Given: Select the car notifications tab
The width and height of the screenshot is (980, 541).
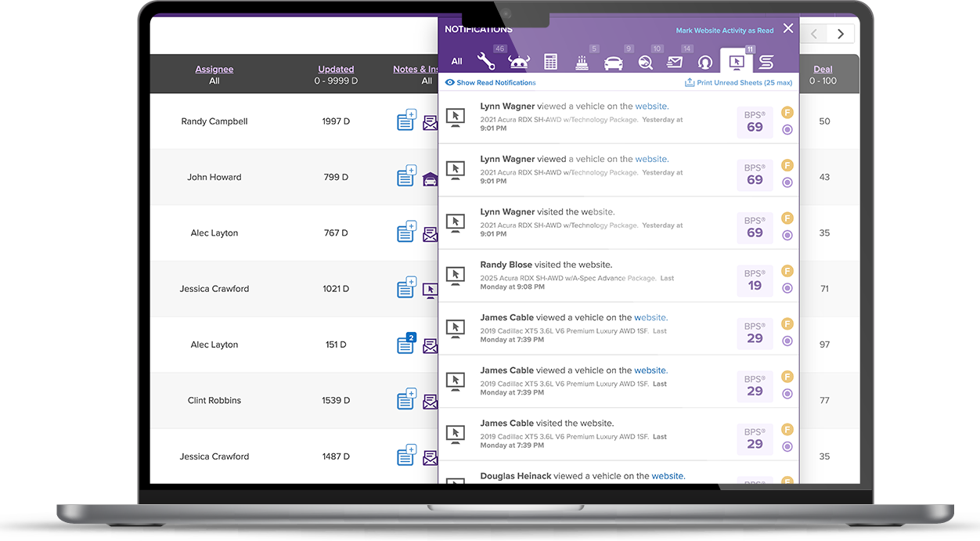Looking at the screenshot, I should tap(614, 63).
